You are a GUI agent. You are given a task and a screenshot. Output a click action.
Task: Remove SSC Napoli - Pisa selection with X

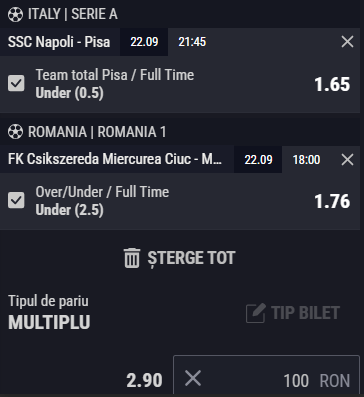coord(348,42)
